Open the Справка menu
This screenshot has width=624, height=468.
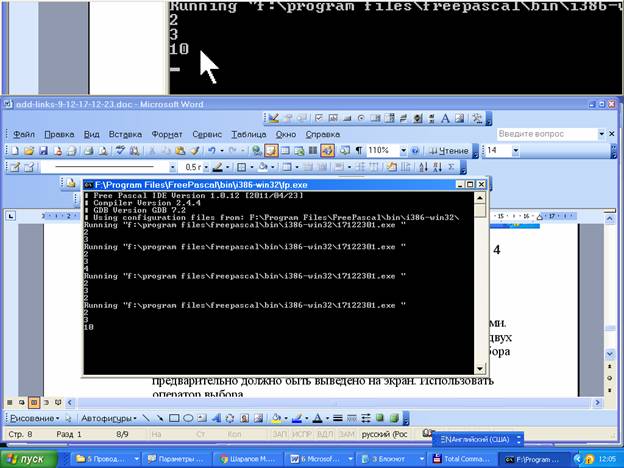[x=323, y=135]
